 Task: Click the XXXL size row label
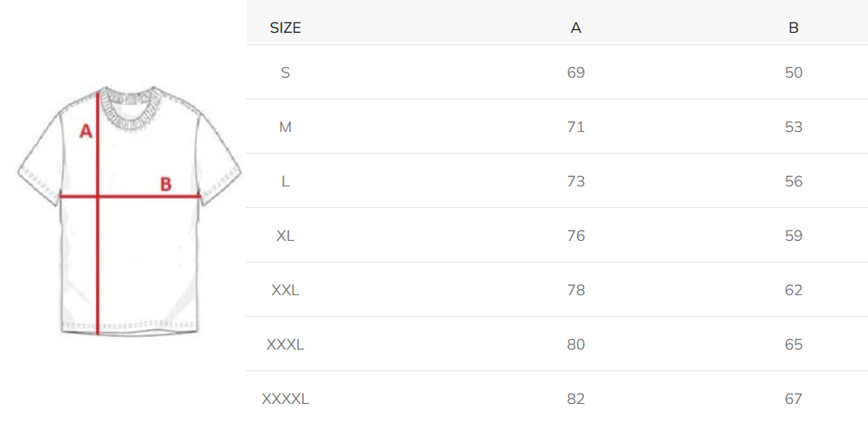[285, 344]
